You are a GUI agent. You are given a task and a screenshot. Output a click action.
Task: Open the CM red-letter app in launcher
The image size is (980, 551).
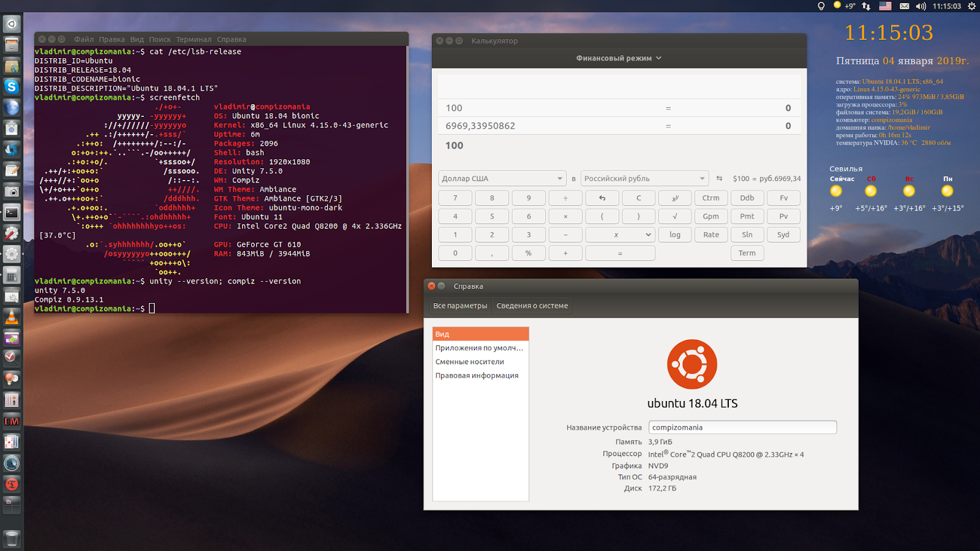pyautogui.click(x=12, y=421)
